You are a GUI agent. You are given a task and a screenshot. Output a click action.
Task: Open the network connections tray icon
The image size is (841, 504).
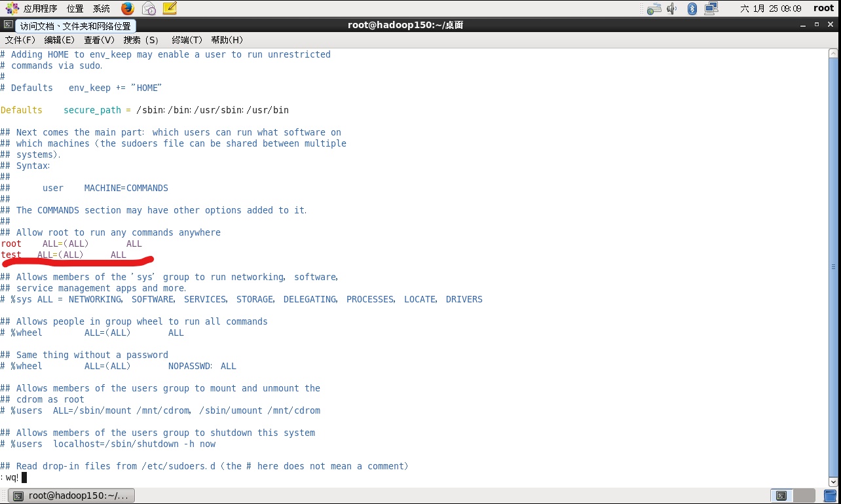pos(711,9)
